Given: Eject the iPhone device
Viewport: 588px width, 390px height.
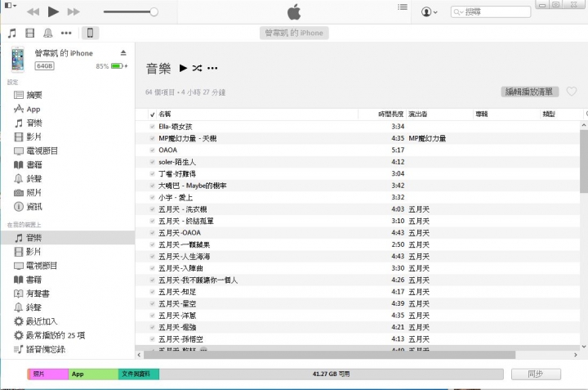Looking at the screenshot, I should tap(123, 53).
